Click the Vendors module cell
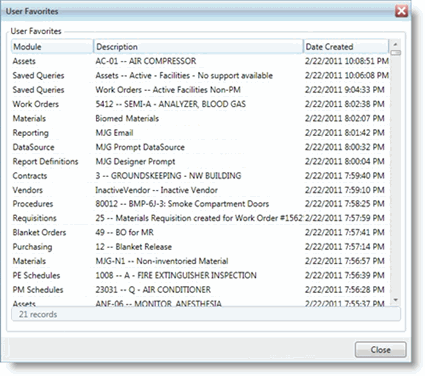Screen dimensions: 425x376 [28, 190]
